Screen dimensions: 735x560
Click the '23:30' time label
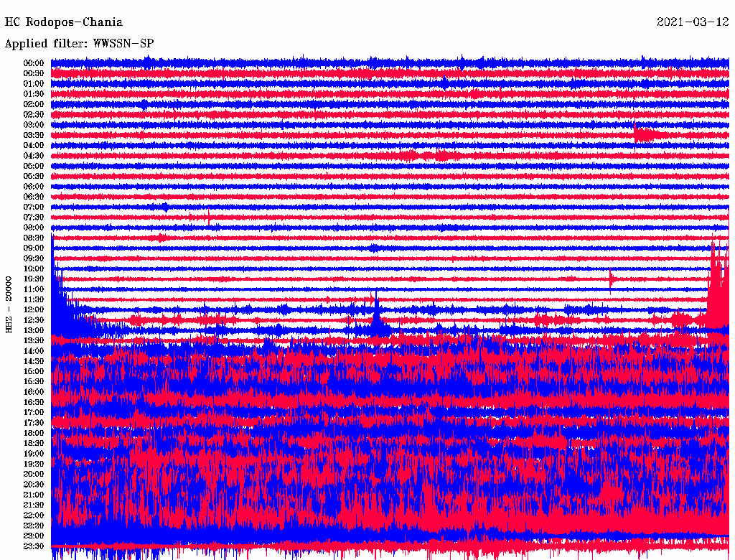(x=34, y=546)
